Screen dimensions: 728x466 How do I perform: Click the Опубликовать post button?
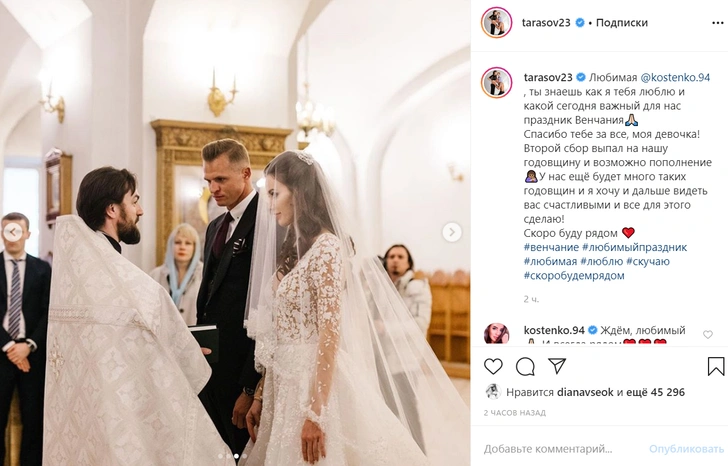point(687,449)
